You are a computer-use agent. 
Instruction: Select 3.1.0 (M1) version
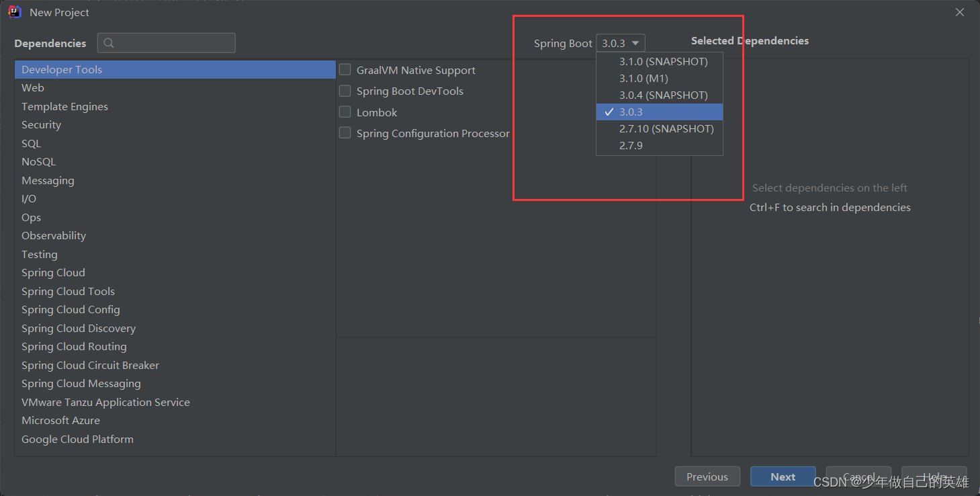click(660, 78)
